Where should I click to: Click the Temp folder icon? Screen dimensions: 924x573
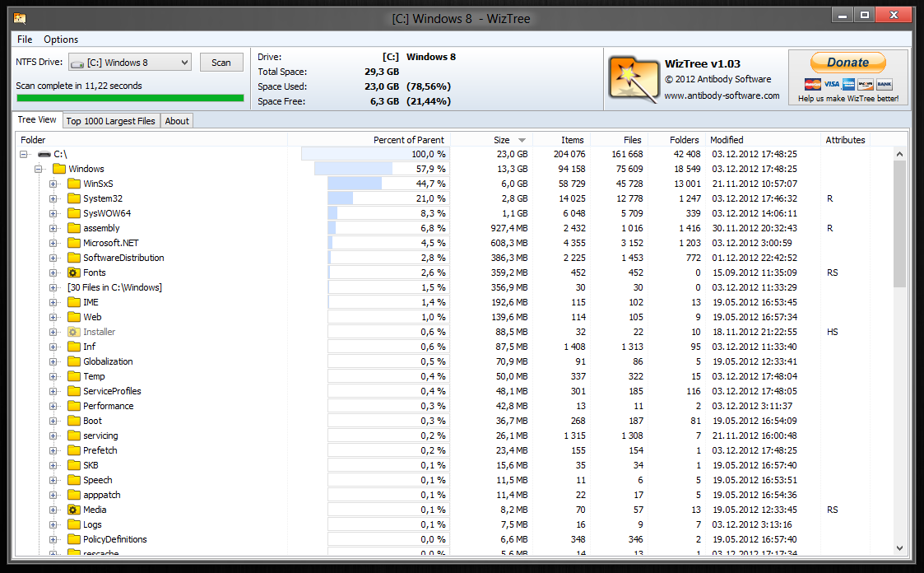(x=74, y=376)
